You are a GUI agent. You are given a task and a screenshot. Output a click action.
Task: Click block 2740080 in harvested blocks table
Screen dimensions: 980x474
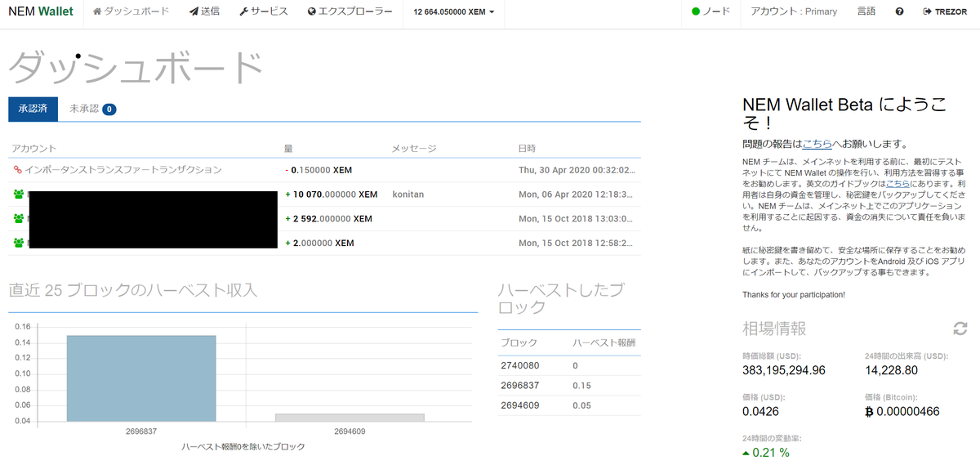[x=519, y=366]
